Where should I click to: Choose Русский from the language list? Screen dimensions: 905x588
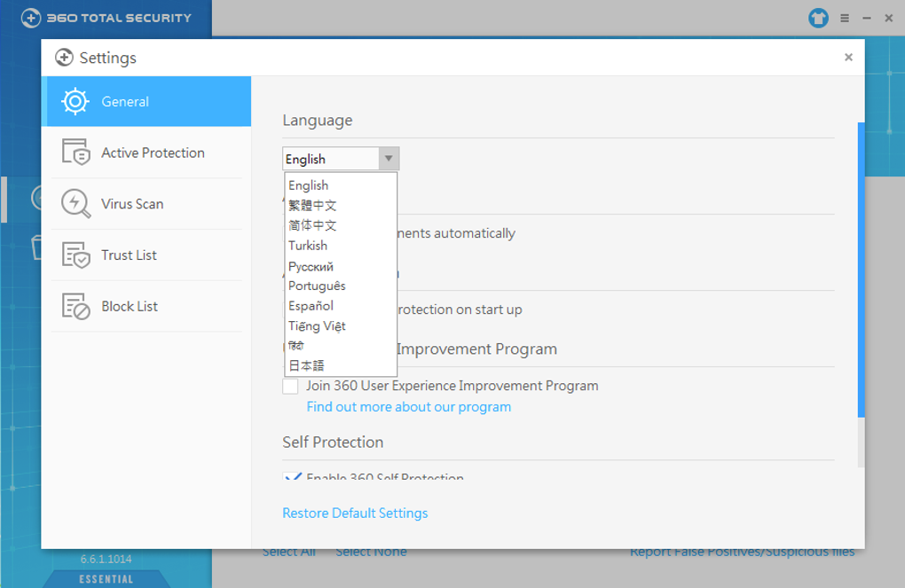point(341,266)
